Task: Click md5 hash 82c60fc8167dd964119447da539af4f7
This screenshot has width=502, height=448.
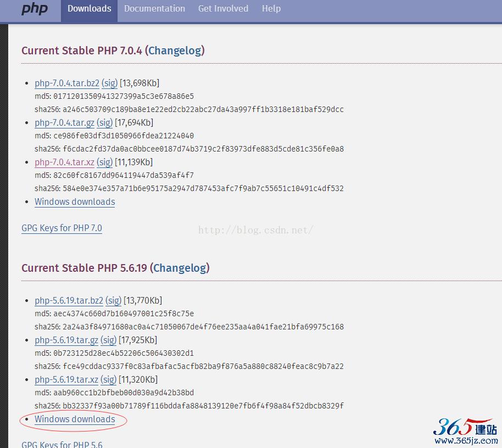Action: coord(124,175)
